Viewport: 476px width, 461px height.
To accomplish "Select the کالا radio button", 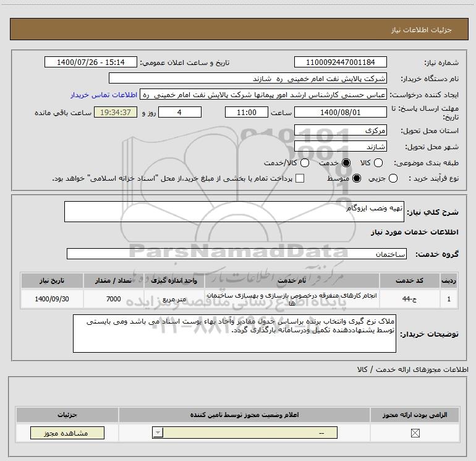I will click(x=378, y=163).
